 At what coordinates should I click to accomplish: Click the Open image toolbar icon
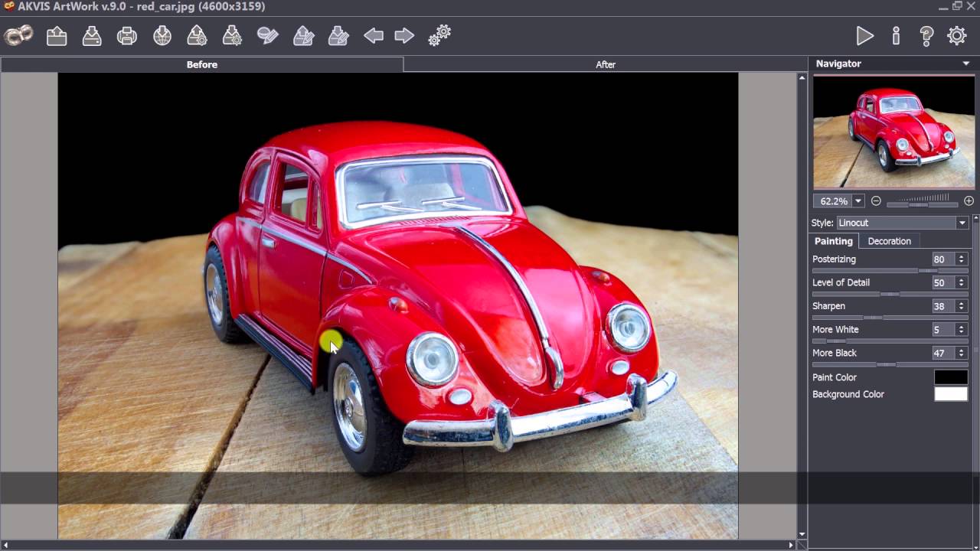(x=57, y=36)
